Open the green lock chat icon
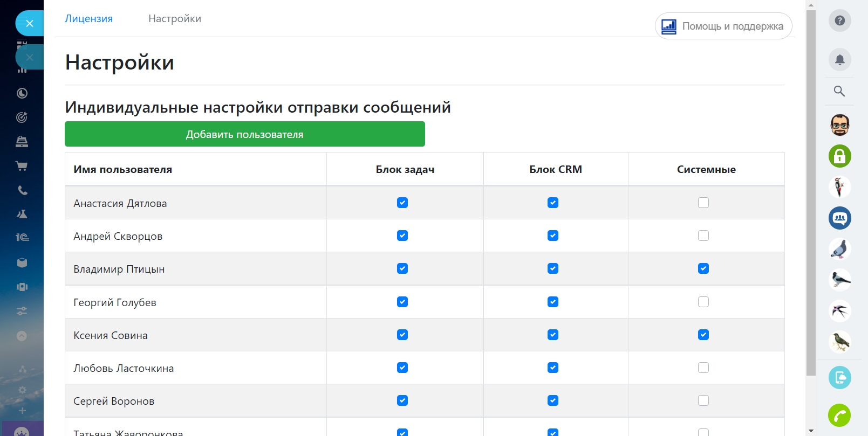 (x=839, y=156)
